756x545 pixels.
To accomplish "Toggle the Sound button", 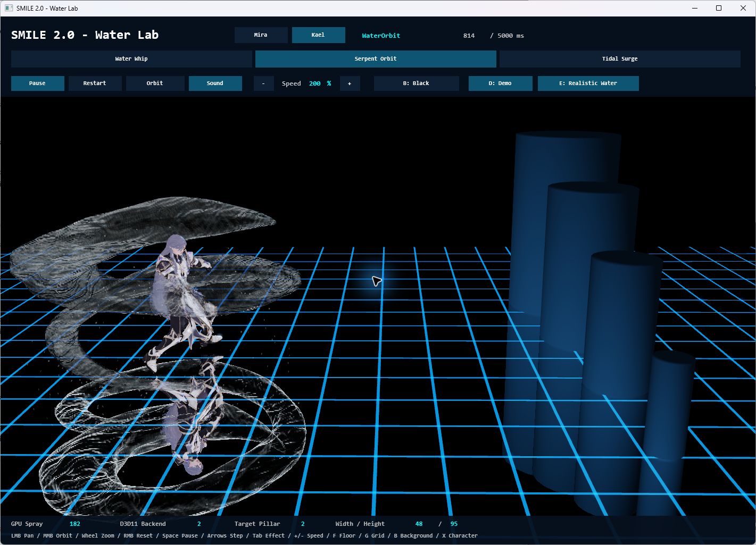I will point(215,83).
